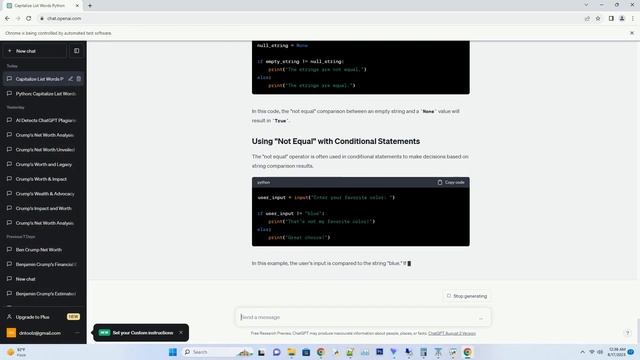Open the taskbar clock and date

click(617, 352)
